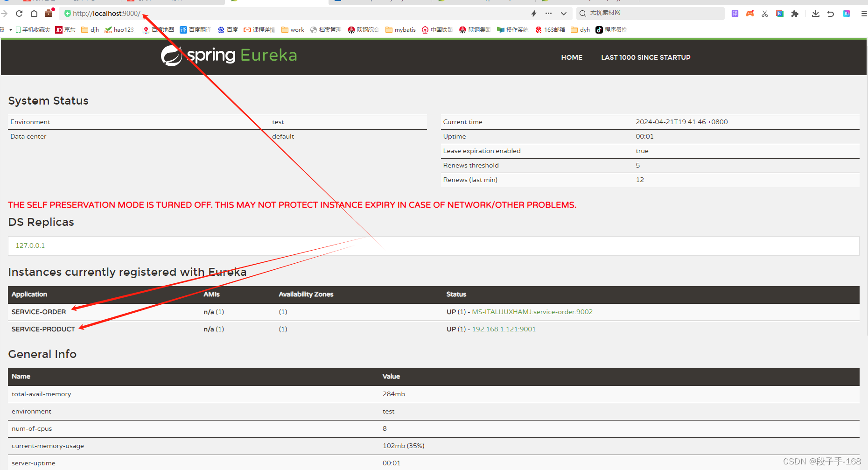Open the mybatis bookmark folder
This screenshot has height=470, width=868.
pyautogui.click(x=400, y=29)
